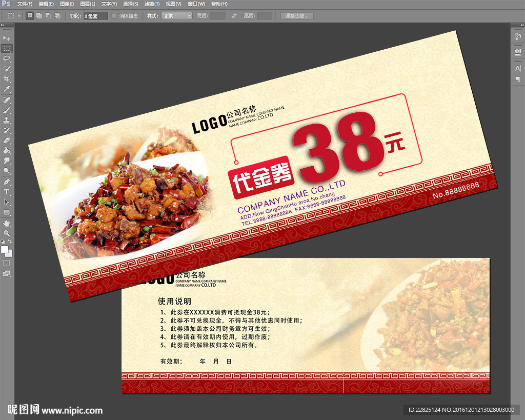Viewport: 525px width, 420px height.
Task: Toggle the 消除锯齿 anti-alias checkbox
Action: coord(114,16)
